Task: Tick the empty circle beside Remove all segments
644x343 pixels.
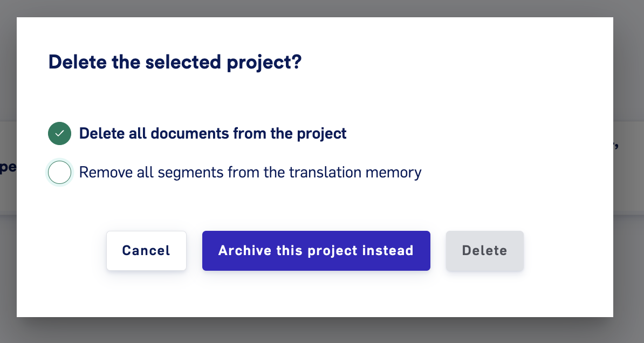Action: coord(59,172)
